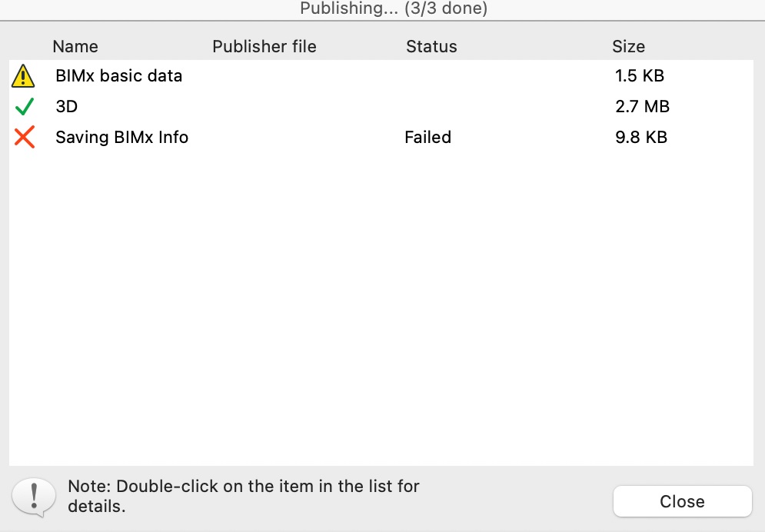
Task: Click the red X failed icon
Action: click(x=25, y=137)
